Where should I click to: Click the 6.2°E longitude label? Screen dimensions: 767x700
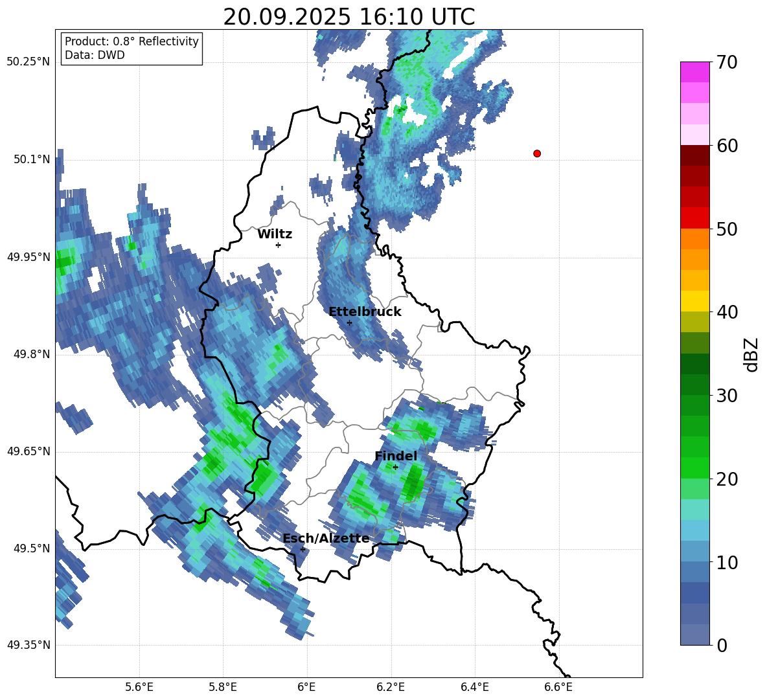(x=391, y=687)
